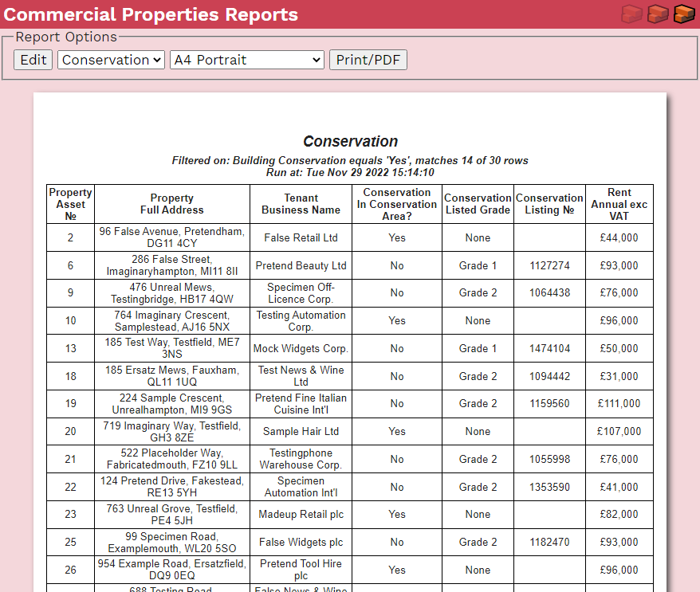Click the Madeup Retail plc tenant cell

pyautogui.click(x=301, y=515)
